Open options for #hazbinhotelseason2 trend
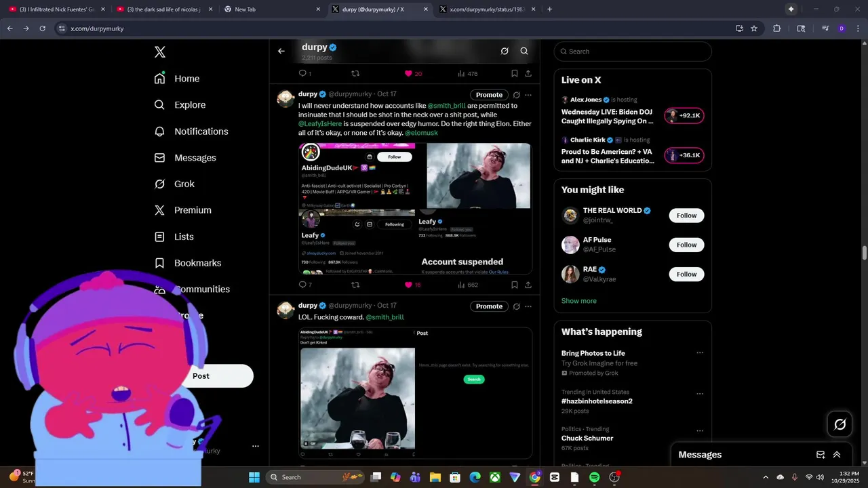The image size is (868, 488). pos(700,394)
